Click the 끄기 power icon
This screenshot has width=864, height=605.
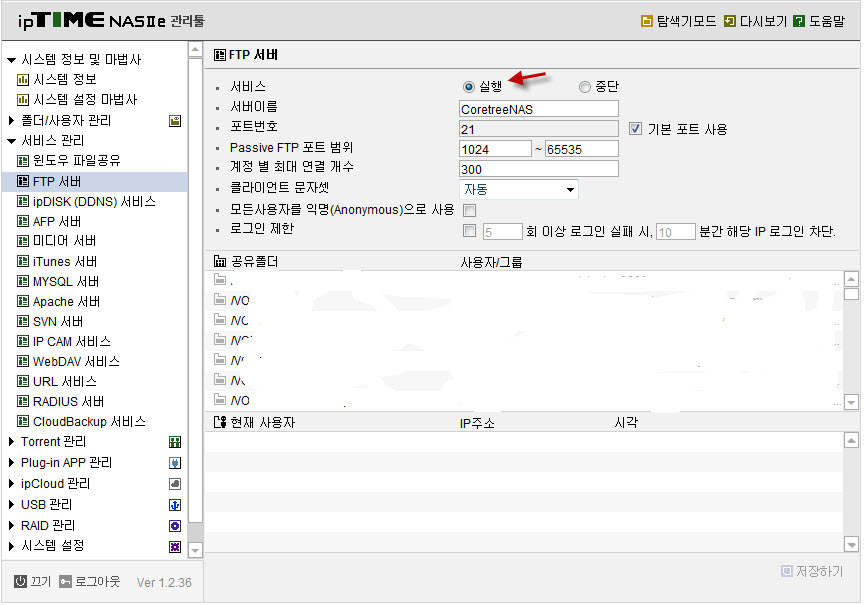[x=20, y=582]
